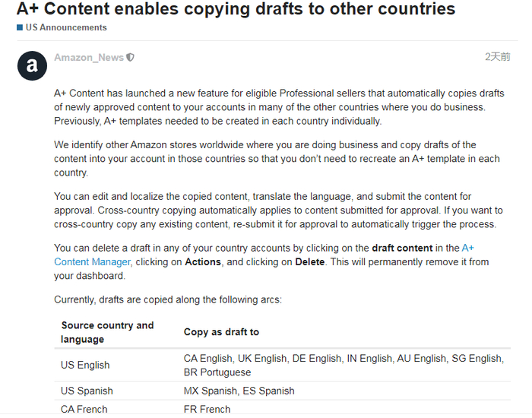Select the "US English" table cell

[85, 365]
